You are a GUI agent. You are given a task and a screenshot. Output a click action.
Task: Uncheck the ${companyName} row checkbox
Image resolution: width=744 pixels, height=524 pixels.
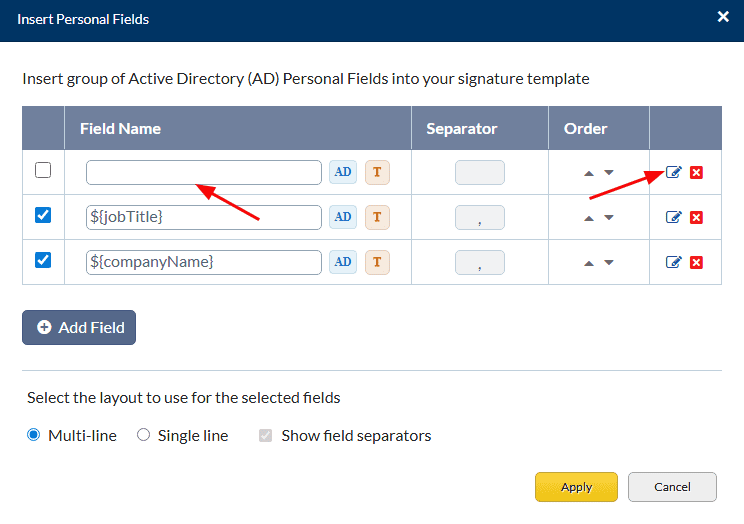[43, 260]
